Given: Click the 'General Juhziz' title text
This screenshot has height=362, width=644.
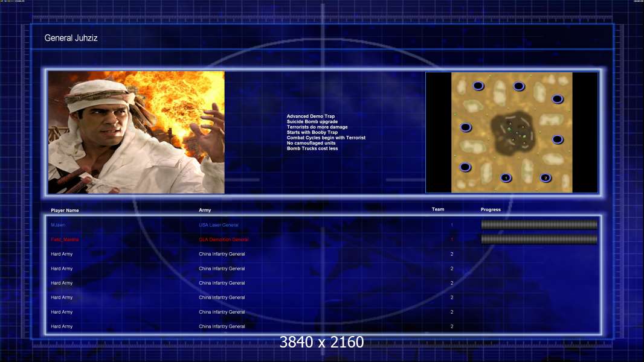Looking at the screenshot, I should coord(71,38).
